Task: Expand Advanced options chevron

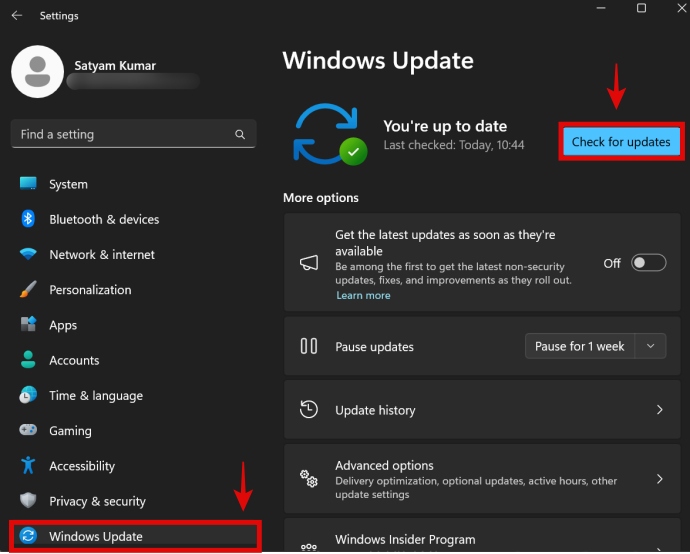Action: coord(659,479)
